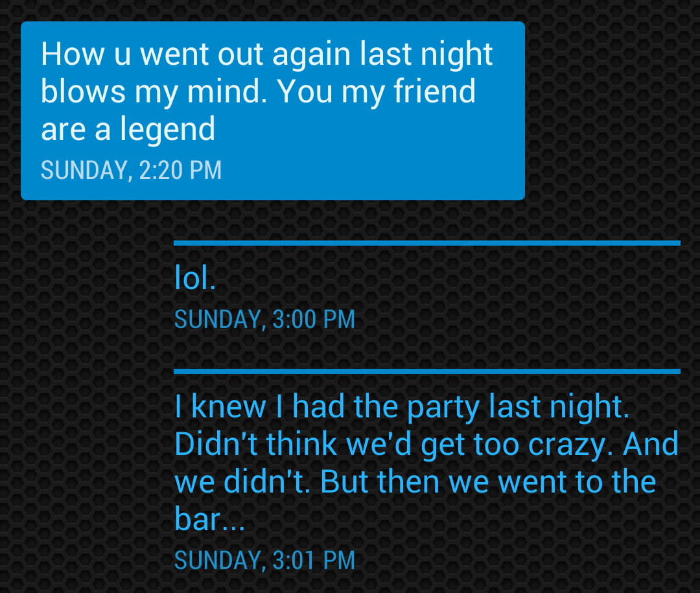Click the word "party" in the last message
Viewport: 700px width, 593px height.
pyautogui.click(x=443, y=408)
